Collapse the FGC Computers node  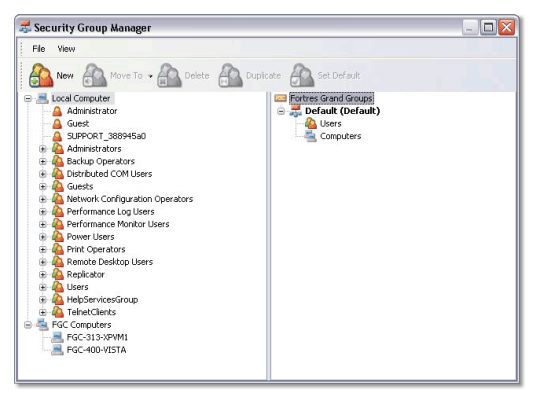point(28,325)
